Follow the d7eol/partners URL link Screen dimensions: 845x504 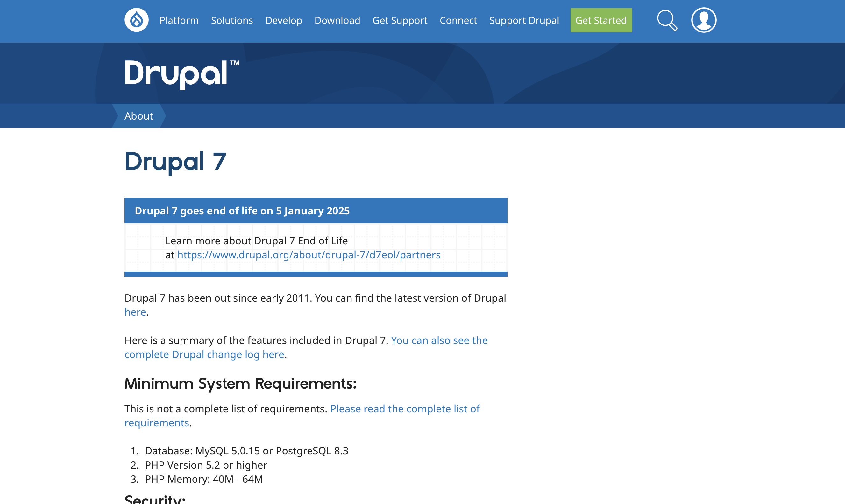[309, 255]
